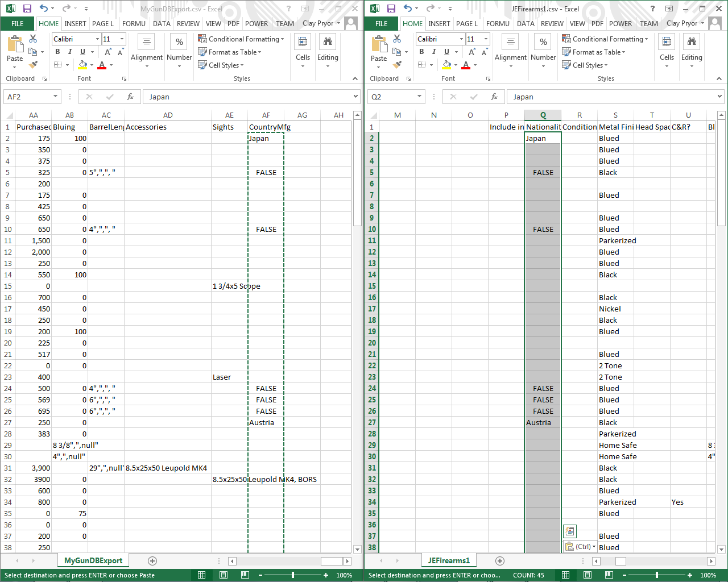The image size is (728, 582).
Task: Click Insert Function fx in right window
Action: [494, 97]
